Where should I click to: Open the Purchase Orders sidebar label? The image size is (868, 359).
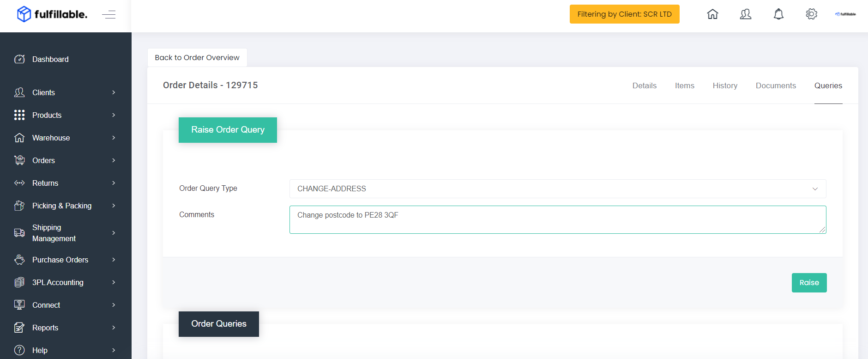tap(60, 260)
